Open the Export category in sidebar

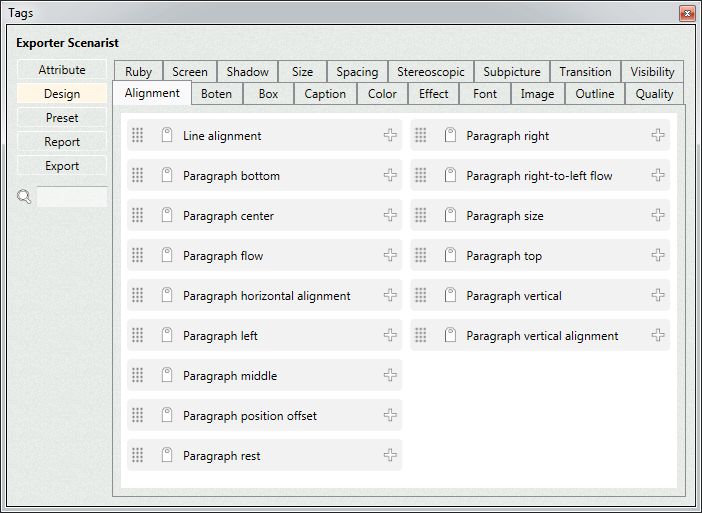pyautogui.click(x=62, y=166)
